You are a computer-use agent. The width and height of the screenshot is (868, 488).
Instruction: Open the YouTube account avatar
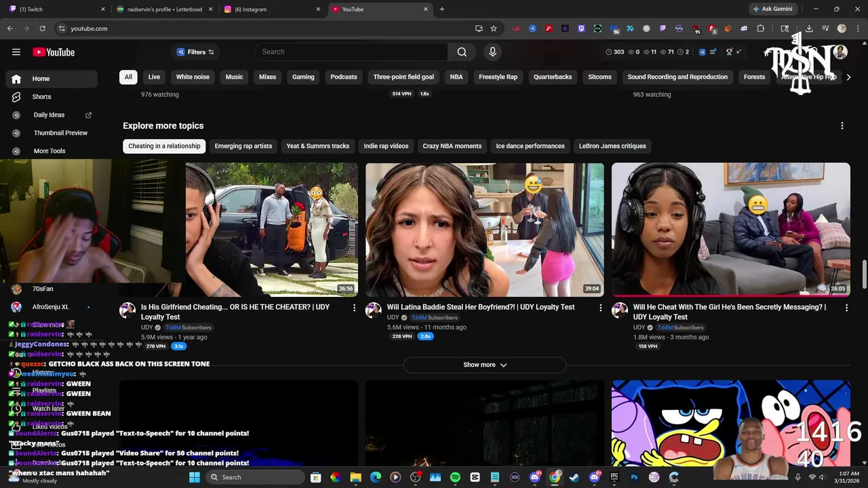pyautogui.click(x=841, y=52)
